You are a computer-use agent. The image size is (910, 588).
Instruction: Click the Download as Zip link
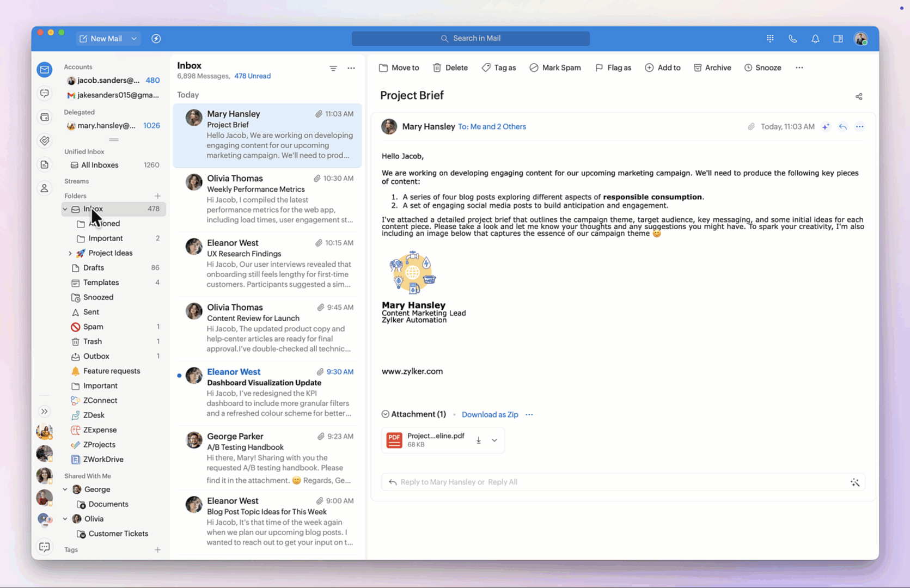coord(490,415)
